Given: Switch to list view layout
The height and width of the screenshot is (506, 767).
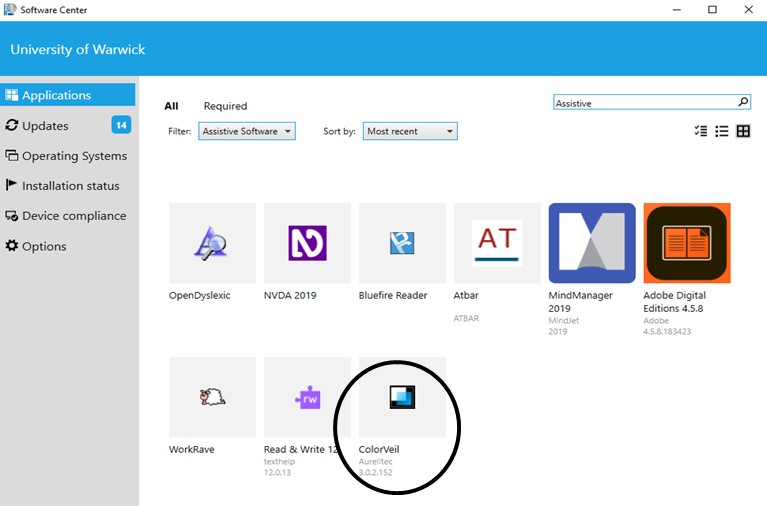Looking at the screenshot, I should point(721,131).
